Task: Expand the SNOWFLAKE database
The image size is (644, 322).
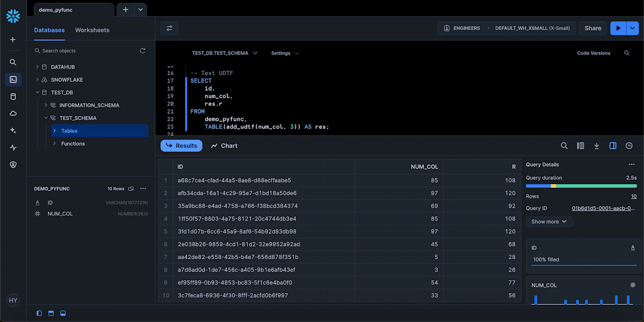Action: pyautogui.click(x=37, y=79)
